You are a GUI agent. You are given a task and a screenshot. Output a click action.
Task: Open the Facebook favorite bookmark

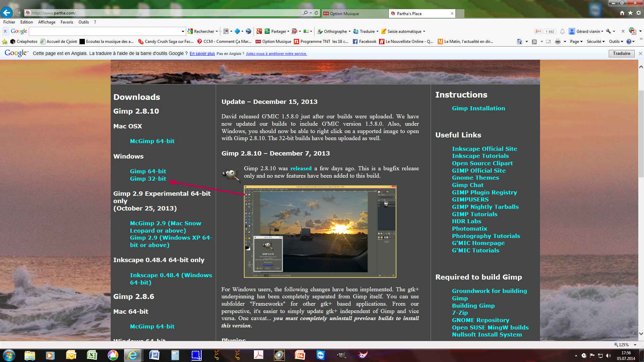365,42
